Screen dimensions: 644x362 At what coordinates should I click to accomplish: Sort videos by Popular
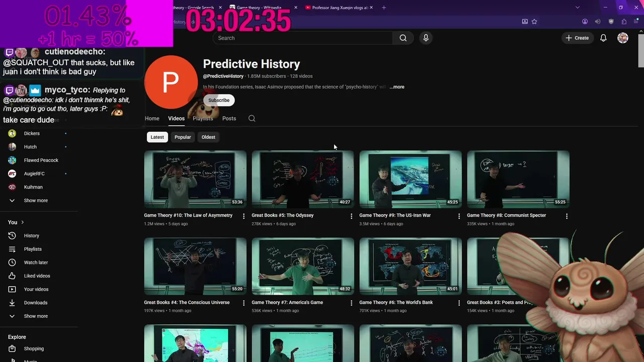(x=183, y=137)
